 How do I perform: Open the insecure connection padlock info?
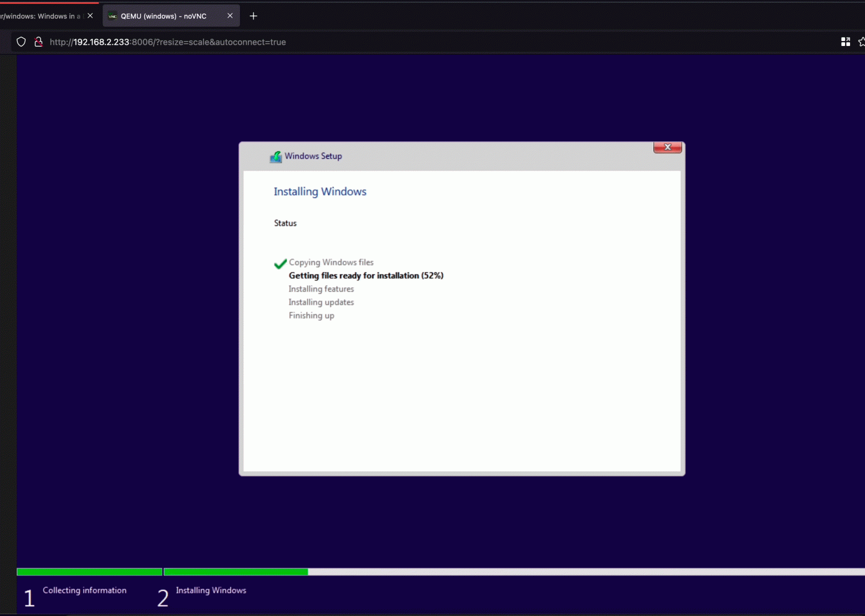coord(38,42)
